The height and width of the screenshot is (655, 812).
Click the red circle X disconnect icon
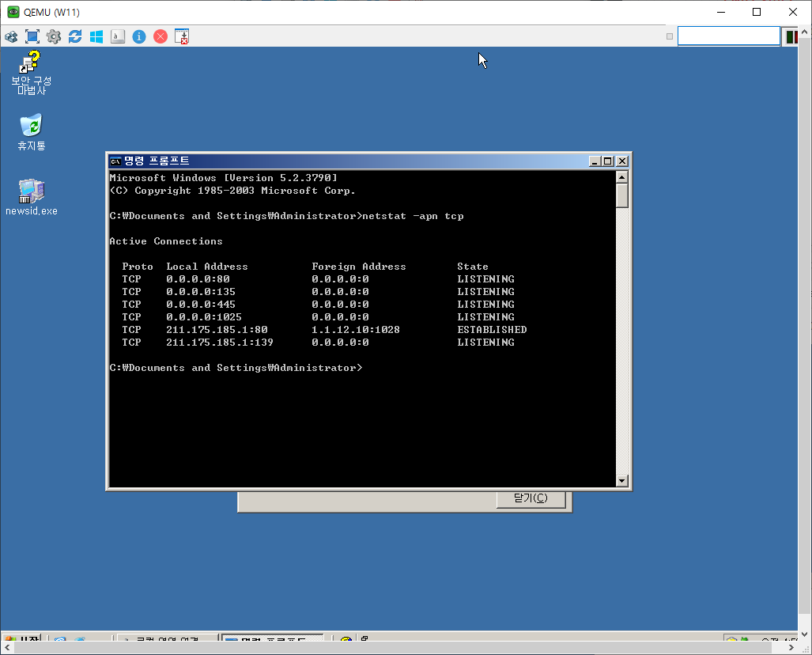(x=161, y=37)
